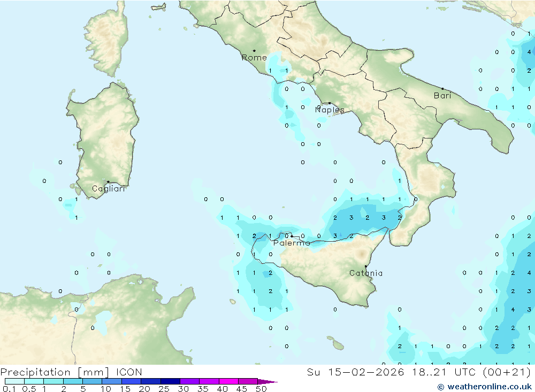This screenshot has height=392, width=535.
Task: Open the weatheronline.co.uk copyright link
Action: 485,387
